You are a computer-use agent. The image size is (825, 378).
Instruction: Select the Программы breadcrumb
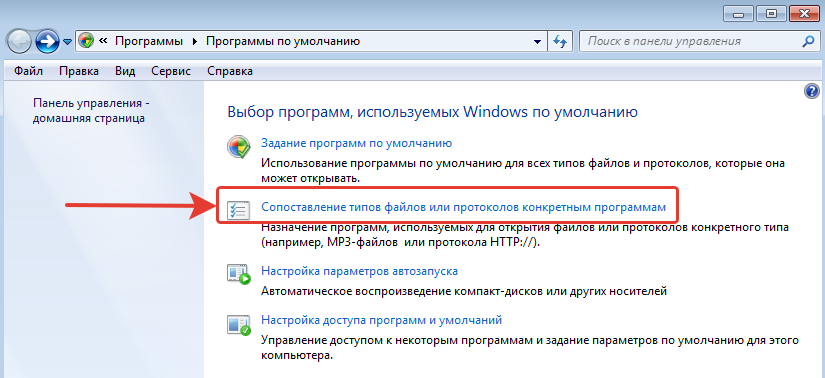click(149, 41)
